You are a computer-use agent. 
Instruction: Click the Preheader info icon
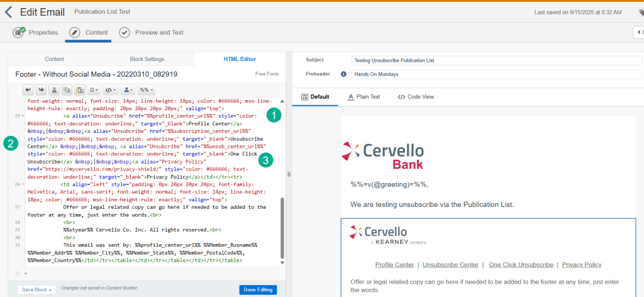point(343,74)
